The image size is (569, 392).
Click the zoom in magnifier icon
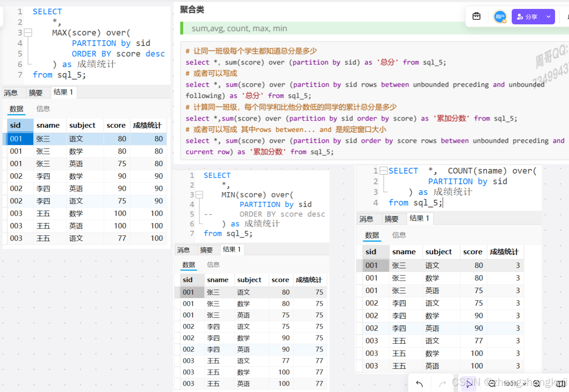pos(536,383)
